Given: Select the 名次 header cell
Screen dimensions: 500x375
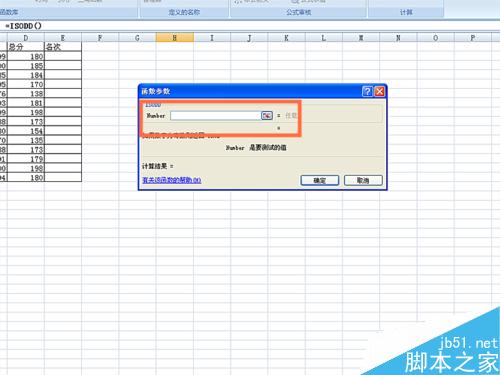Looking at the screenshot, I should [x=63, y=47].
